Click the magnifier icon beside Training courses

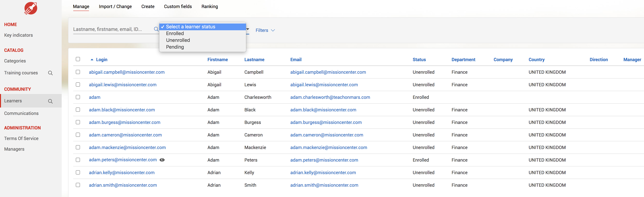coord(50,73)
